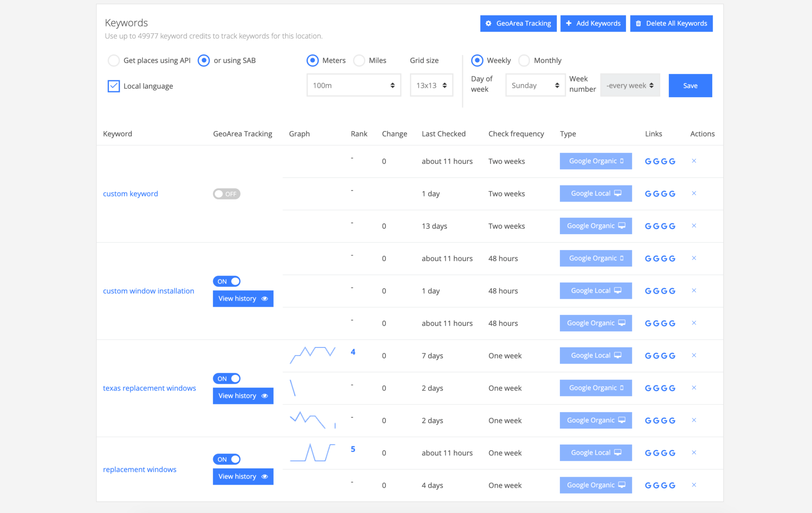This screenshot has width=812, height=513.
Task: Choose the Monthly schedule option
Action: click(524, 60)
